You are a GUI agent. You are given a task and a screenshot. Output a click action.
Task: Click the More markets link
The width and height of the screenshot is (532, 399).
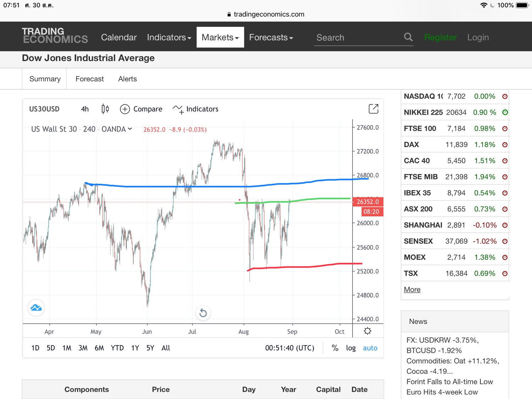412,289
